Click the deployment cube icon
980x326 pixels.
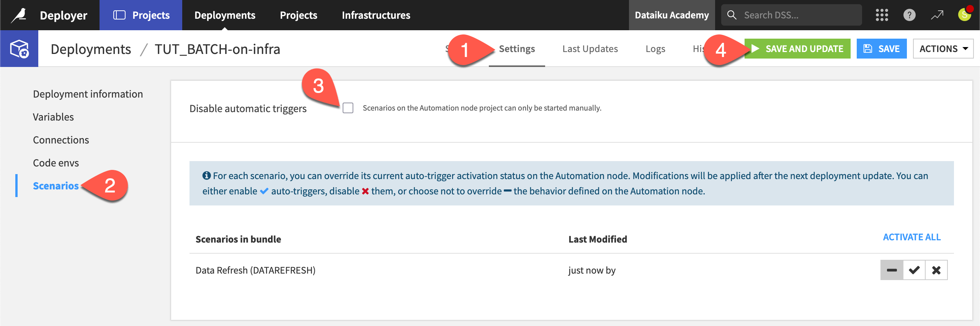19,49
